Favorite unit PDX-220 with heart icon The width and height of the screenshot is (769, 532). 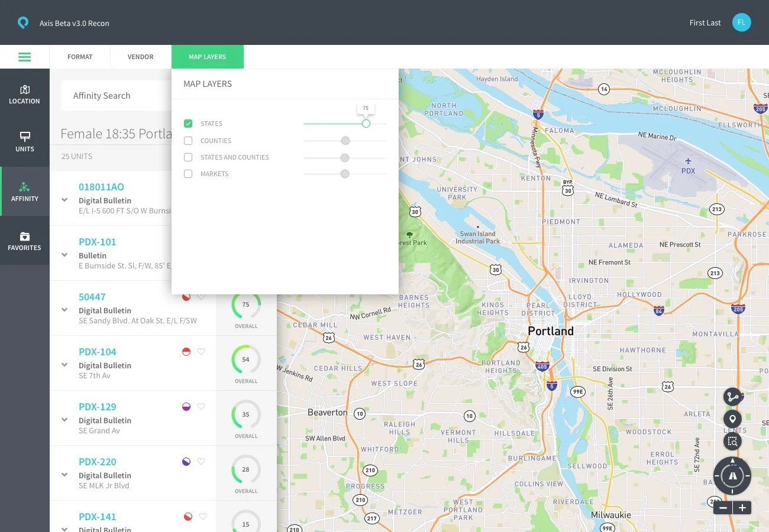(x=201, y=462)
